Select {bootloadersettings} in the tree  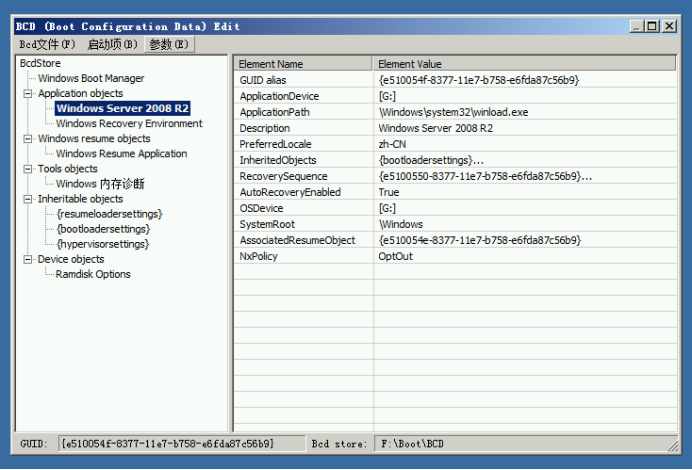pos(102,229)
